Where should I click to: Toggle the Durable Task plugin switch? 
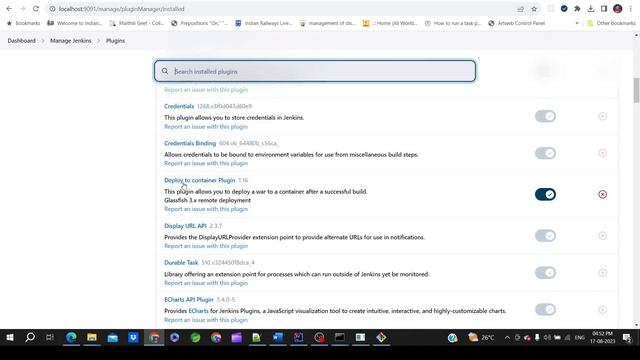point(545,273)
